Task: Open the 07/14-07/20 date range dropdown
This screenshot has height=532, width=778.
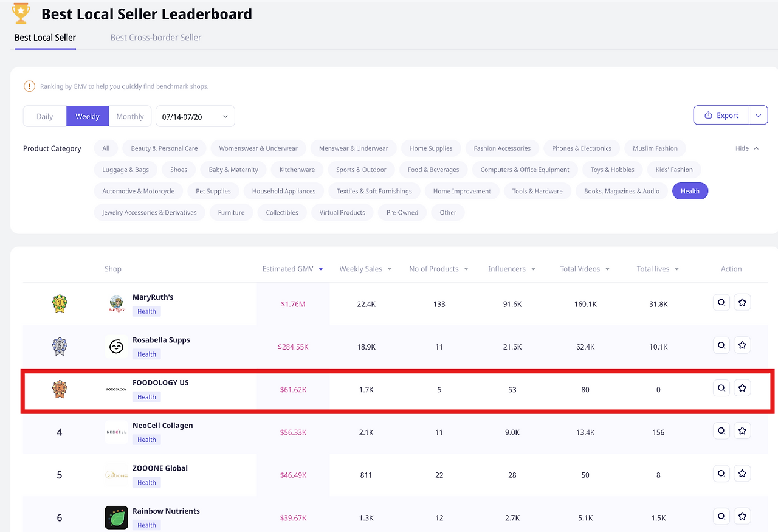Action: pyautogui.click(x=195, y=116)
